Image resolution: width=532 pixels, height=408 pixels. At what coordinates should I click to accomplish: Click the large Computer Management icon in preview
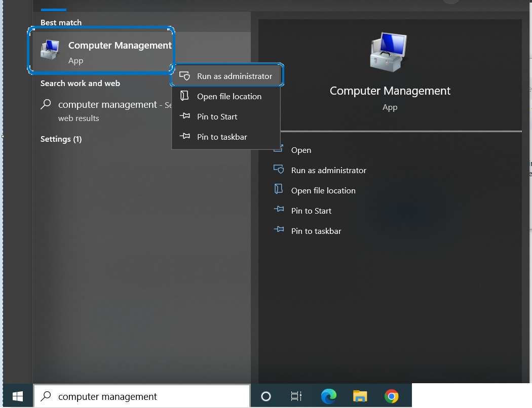click(390, 53)
